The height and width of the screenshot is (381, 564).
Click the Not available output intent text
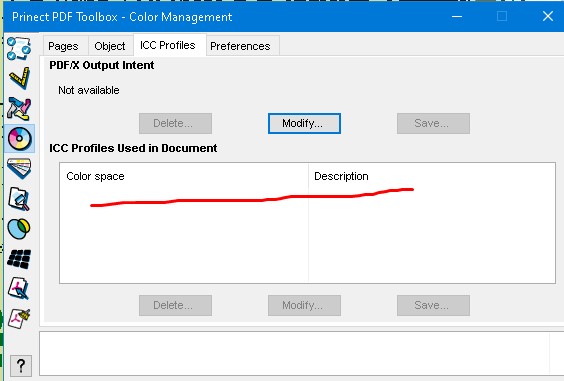(89, 90)
